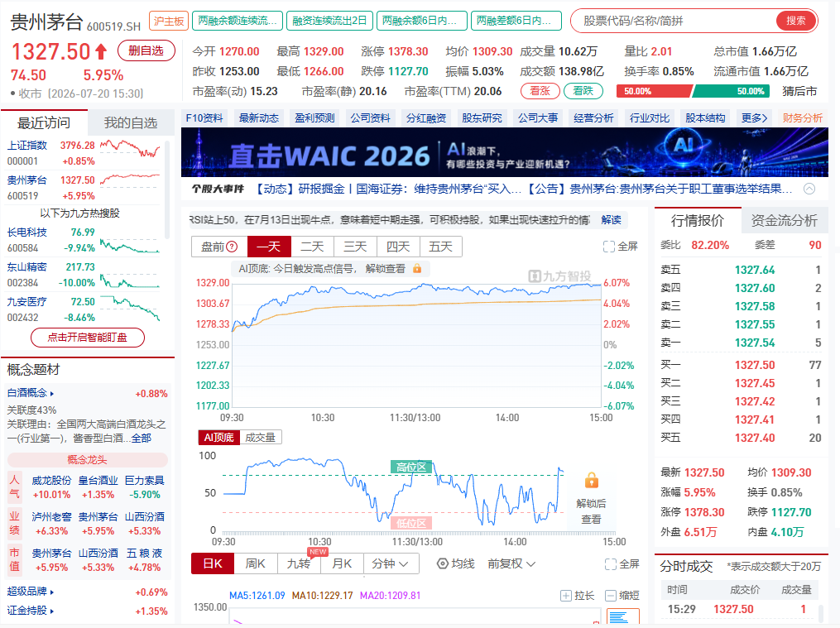Click the 沪主板 tag
The height and width of the screenshot is (628, 840).
point(169,21)
